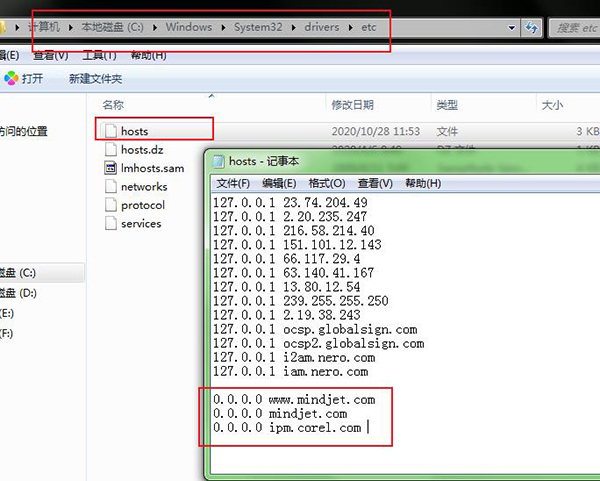Screen dimensions: 600x481
Task: Select drive (E:) in navigation pane
Action: pos(7,313)
